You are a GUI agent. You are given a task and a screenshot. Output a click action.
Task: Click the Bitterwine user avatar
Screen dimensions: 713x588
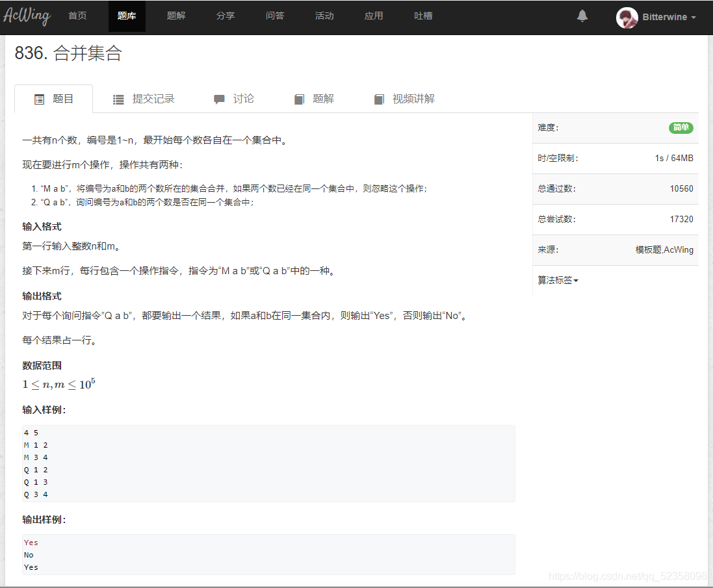coord(627,18)
